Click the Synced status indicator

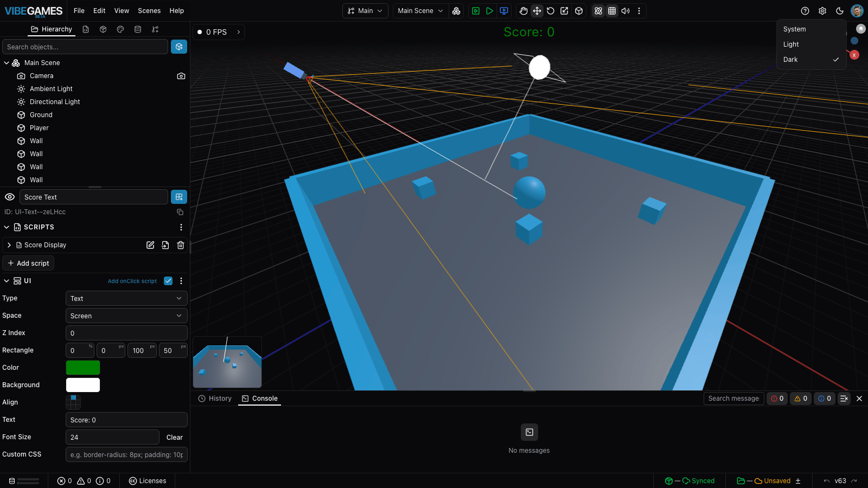point(690,481)
